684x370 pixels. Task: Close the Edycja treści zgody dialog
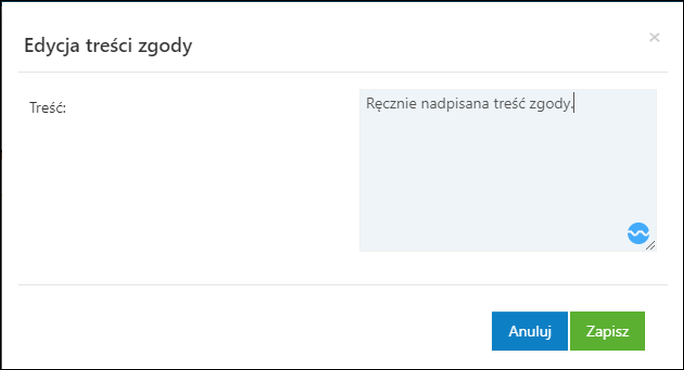point(654,38)
